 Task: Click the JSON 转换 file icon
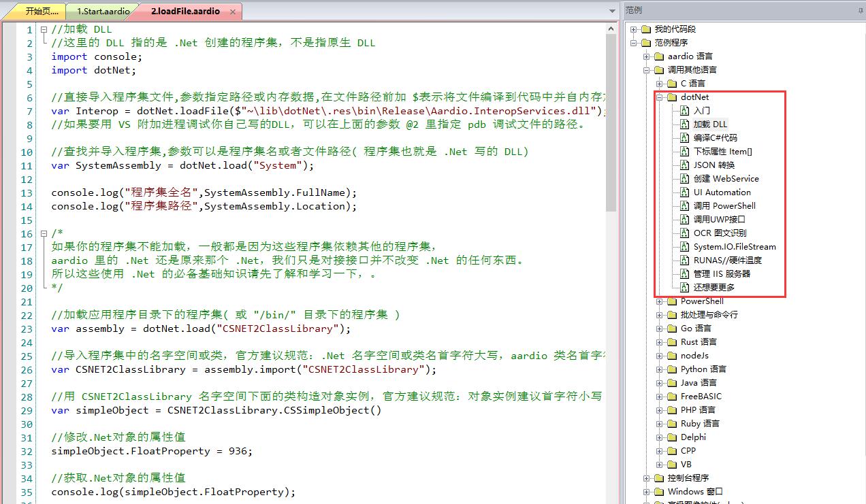point(685,165)
